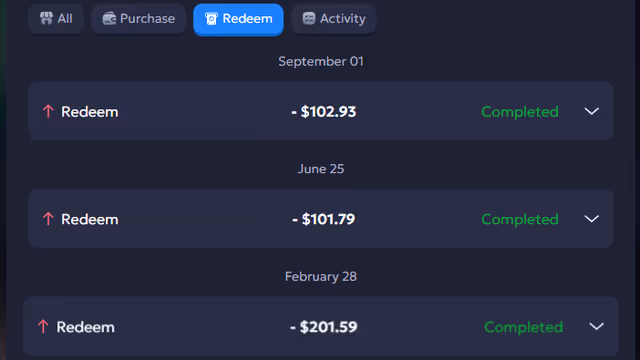Viewport: 640px width, 360px height.
Task: Click the redeem icon on Redeem tab
Action: (x=211, y=19)
